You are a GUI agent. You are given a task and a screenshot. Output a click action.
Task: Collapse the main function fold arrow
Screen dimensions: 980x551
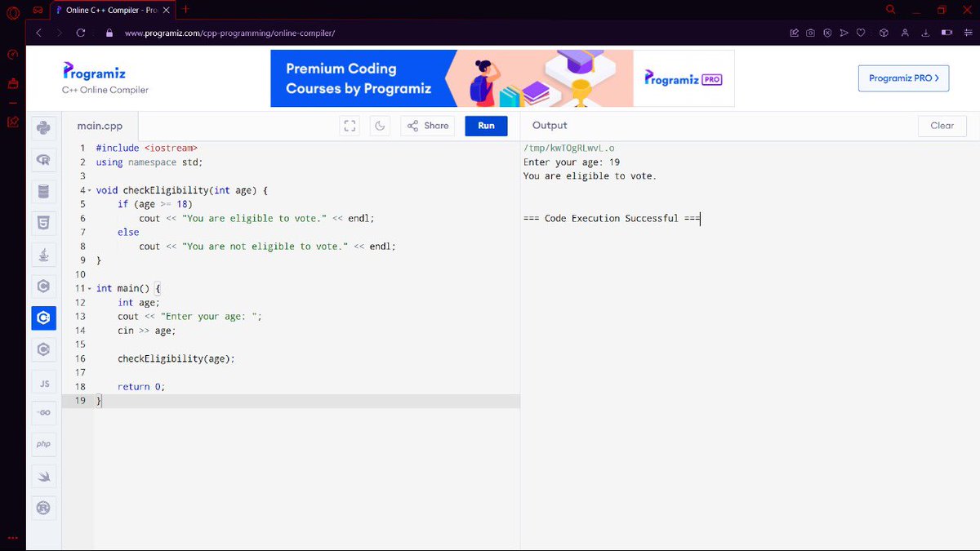[x=90, y=289]
